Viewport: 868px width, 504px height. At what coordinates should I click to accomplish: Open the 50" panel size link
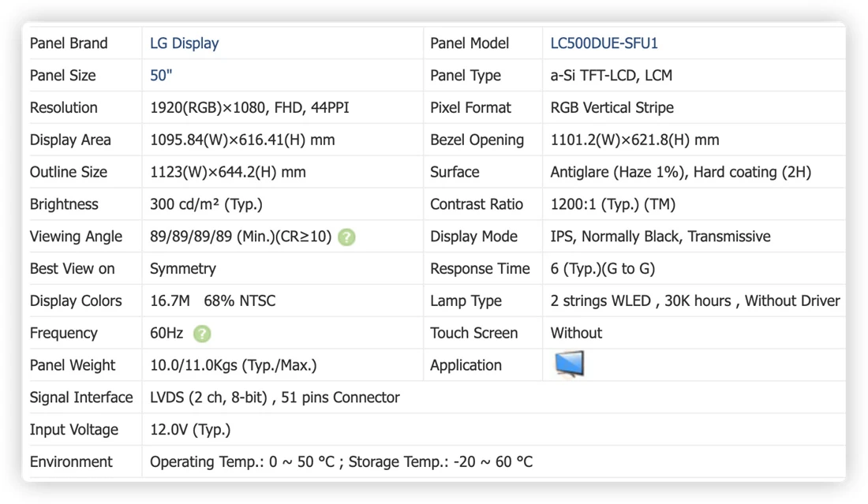[x=161, y=75]
